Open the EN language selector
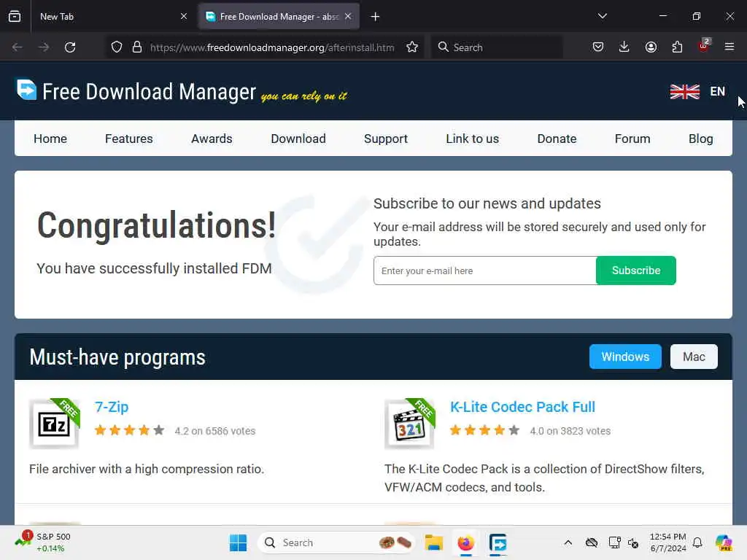The image size is (747, 560). 718,91
